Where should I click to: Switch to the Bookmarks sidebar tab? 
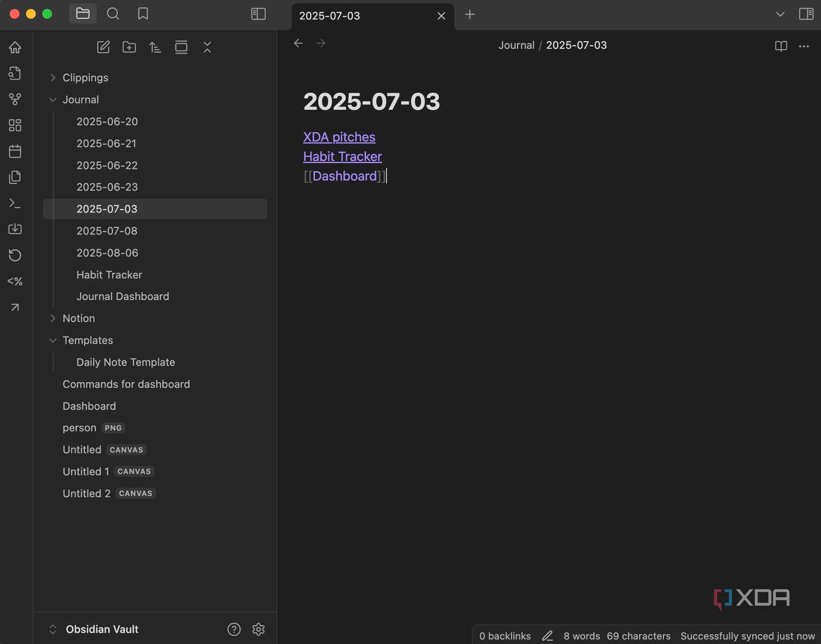pyautogui.click(x=143, y=14)
